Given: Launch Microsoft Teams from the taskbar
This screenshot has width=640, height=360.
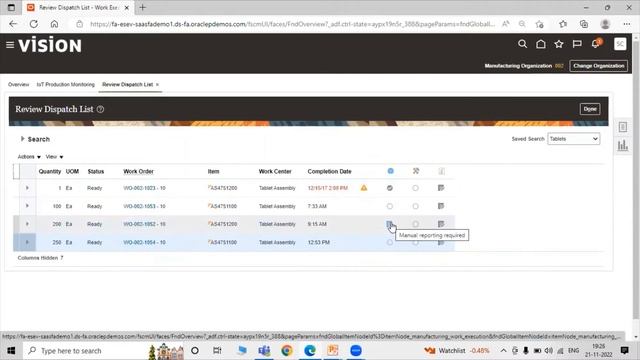Looking at the screenshot, I should pos(264,351).
